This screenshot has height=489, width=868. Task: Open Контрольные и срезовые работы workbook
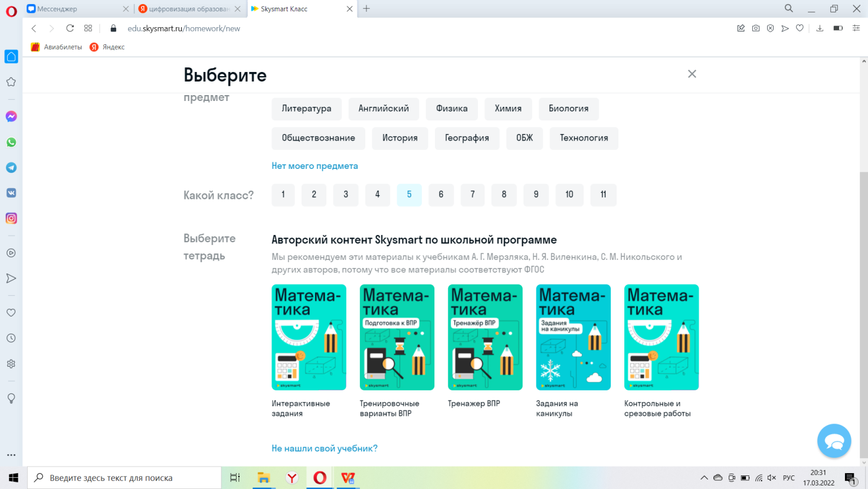coord(661,337)
